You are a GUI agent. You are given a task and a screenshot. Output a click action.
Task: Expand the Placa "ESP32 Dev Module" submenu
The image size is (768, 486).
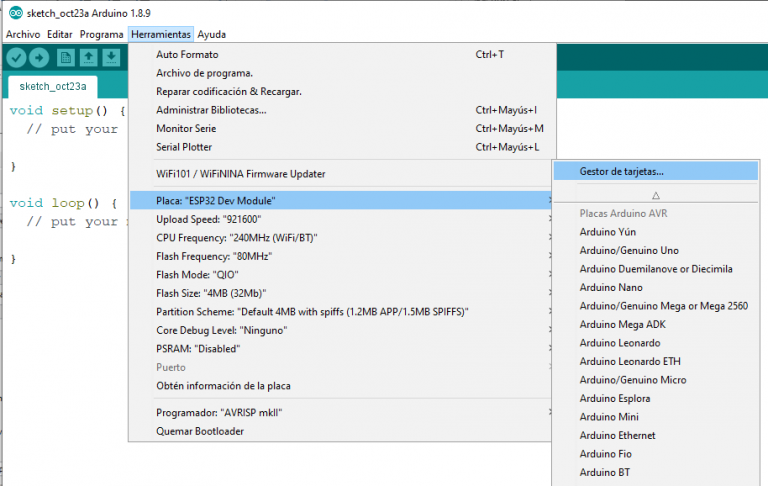[216, 201]
